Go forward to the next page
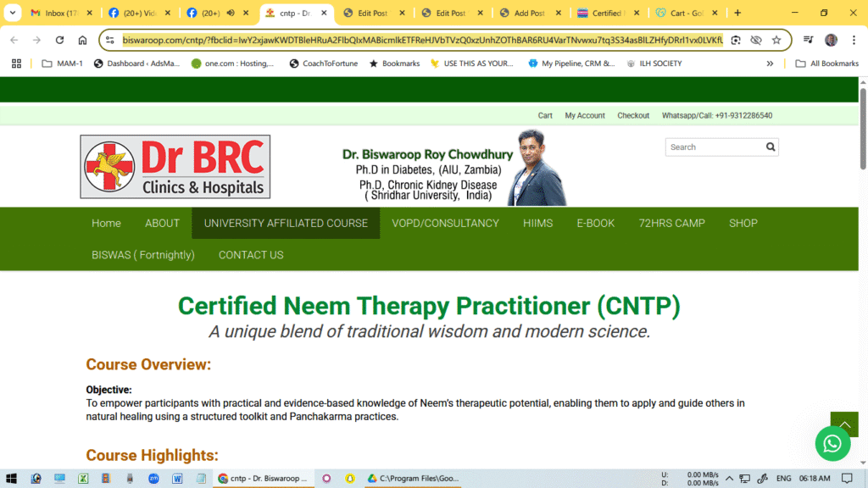The height and width of the screenshot is (488, 868). [x=36, y=40]
